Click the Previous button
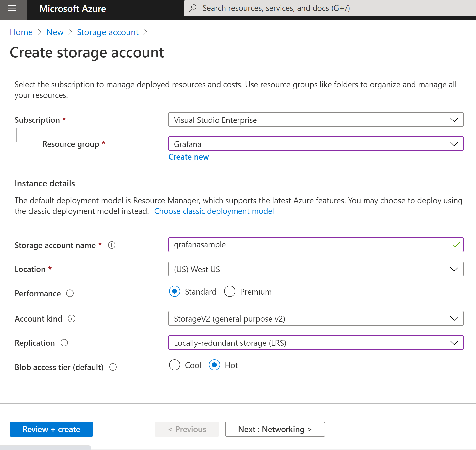This screenshot has height=450, width=476. 187,429
